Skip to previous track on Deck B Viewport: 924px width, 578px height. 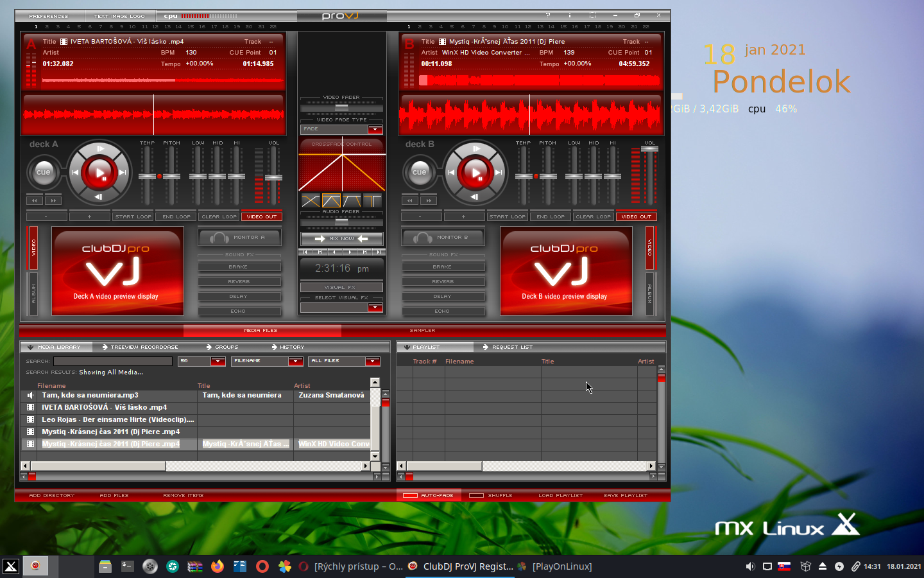pos(451,172)
